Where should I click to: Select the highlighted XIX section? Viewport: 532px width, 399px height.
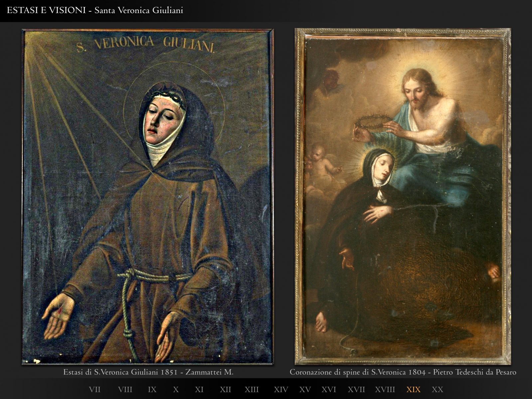pos(413,389)
